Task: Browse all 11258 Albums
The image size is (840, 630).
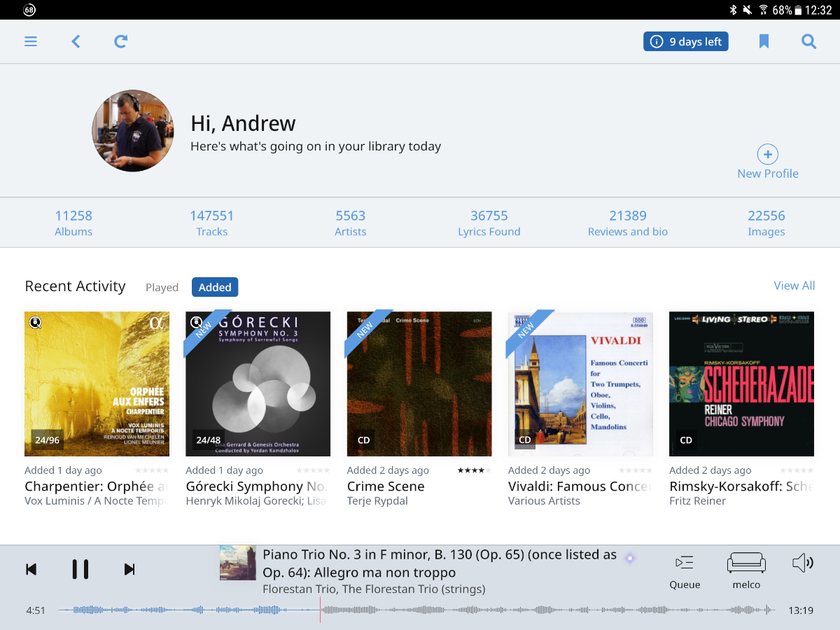Action: (x=73, y=223)
